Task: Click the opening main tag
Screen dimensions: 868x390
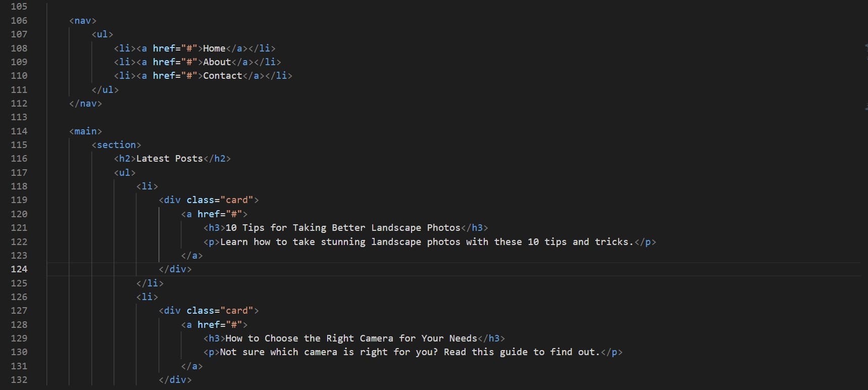Action: [86, 131]
